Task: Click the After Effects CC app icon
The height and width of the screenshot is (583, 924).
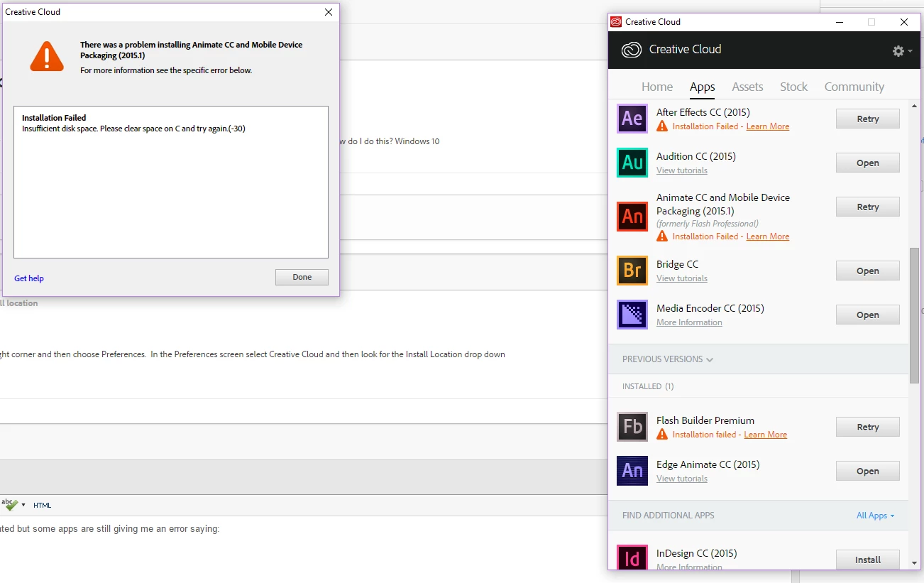Action: click(632, 119)
